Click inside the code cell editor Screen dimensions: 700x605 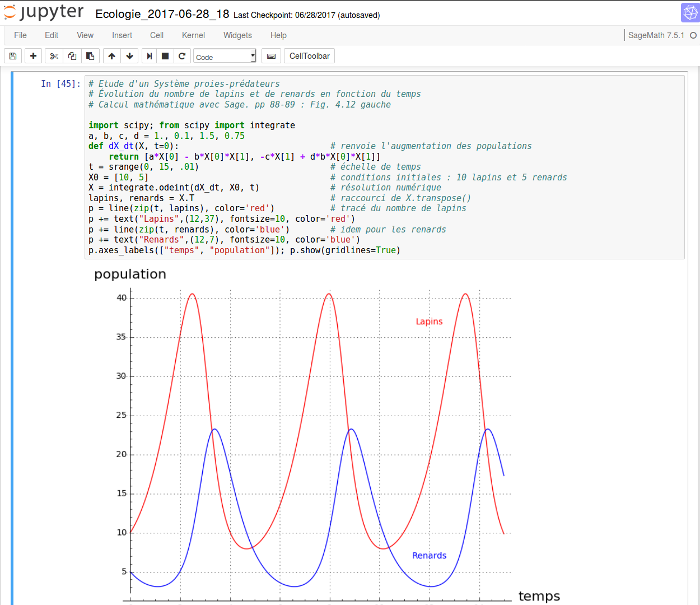(384, 167)
